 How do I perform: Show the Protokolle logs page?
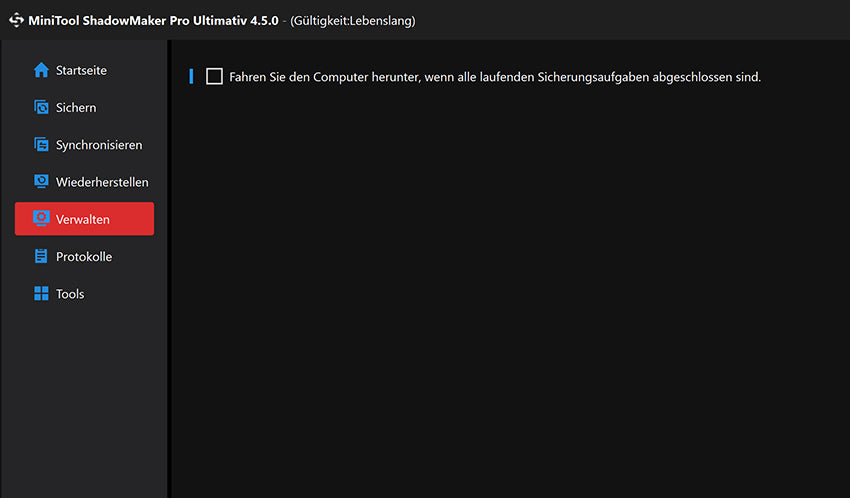84,257
